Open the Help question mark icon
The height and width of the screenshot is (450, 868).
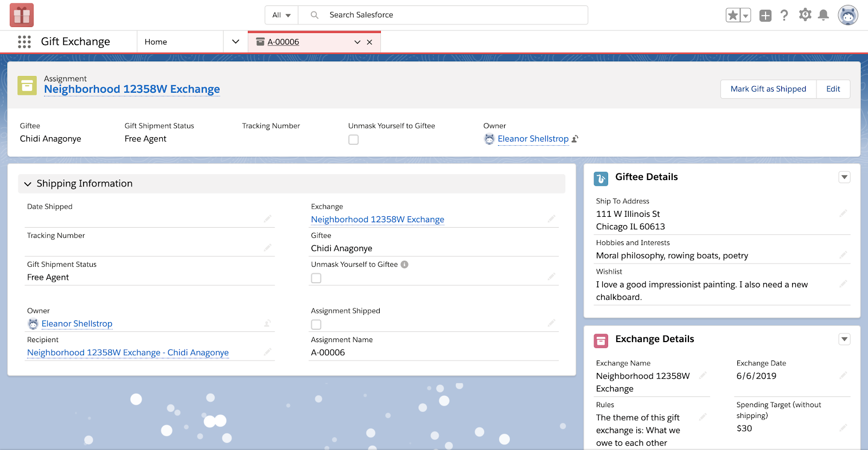pyautogui.click(x=784, y=15)
